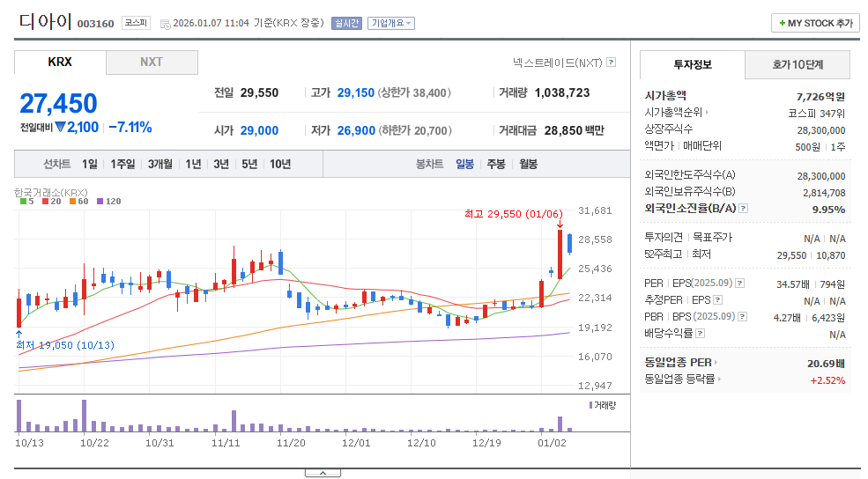The image size is (868, 479).
Task: Open help icon beside 추정PER EPS
Action: (x=718, y=299)
